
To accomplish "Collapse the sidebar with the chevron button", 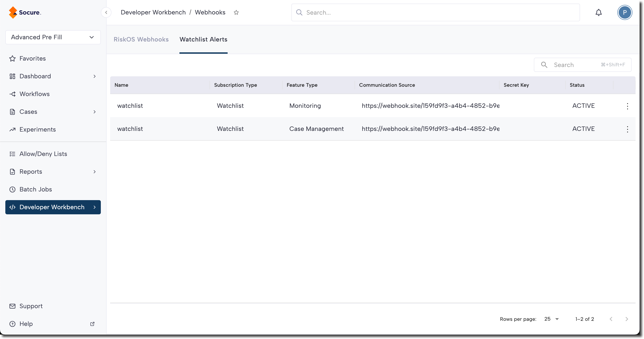I will [x=106, y=12].
